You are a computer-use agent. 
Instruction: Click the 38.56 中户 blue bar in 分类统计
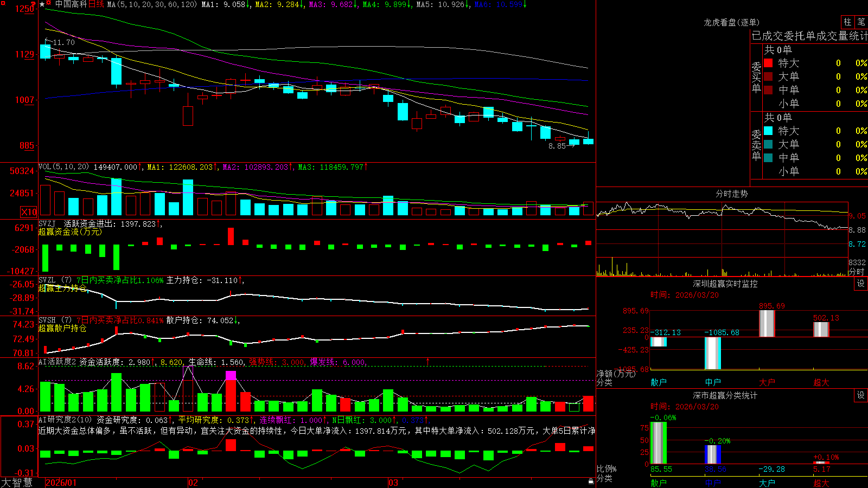coord(713,454)
